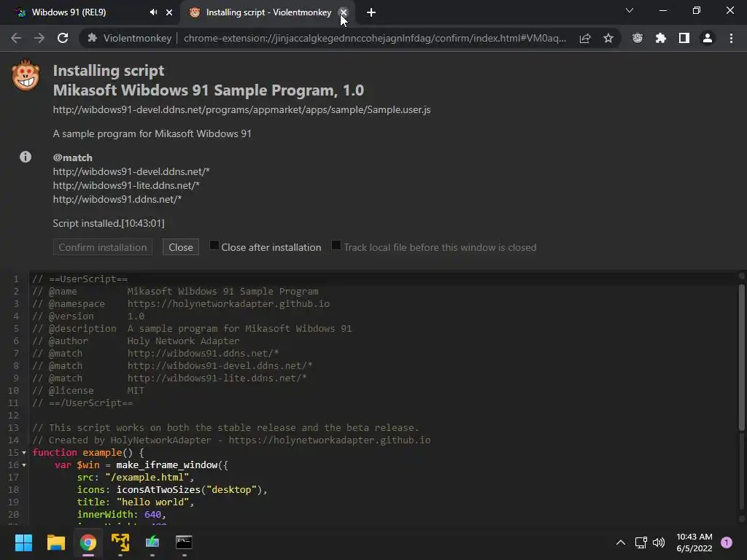Select the http://wibdows91-lite.ddns.net/* match entry
This screenshot has width=747, height=560.
[126, 185]
